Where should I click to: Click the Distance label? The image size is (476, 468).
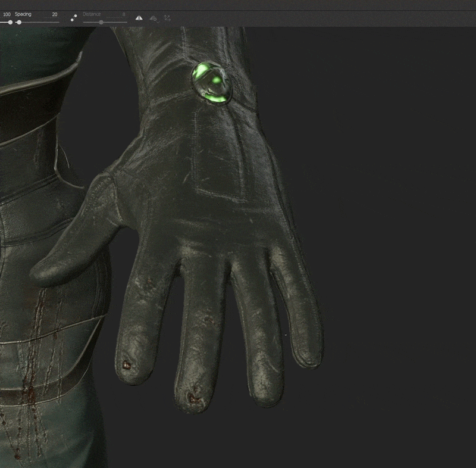tap(92, 14)
